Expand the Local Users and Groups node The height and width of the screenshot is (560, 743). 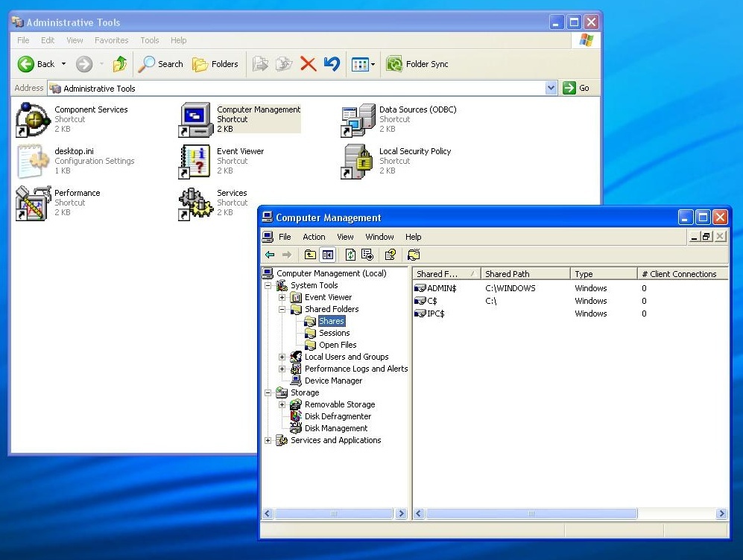pyautogui.click(x=282, y=357)
